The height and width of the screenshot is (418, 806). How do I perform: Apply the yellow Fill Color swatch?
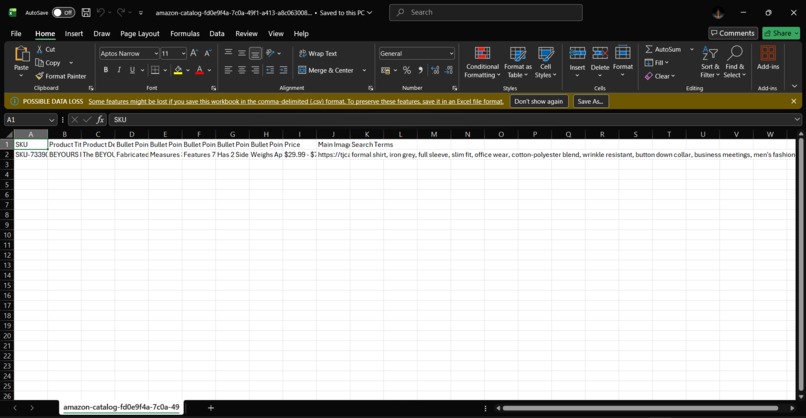tap(178, 70)
